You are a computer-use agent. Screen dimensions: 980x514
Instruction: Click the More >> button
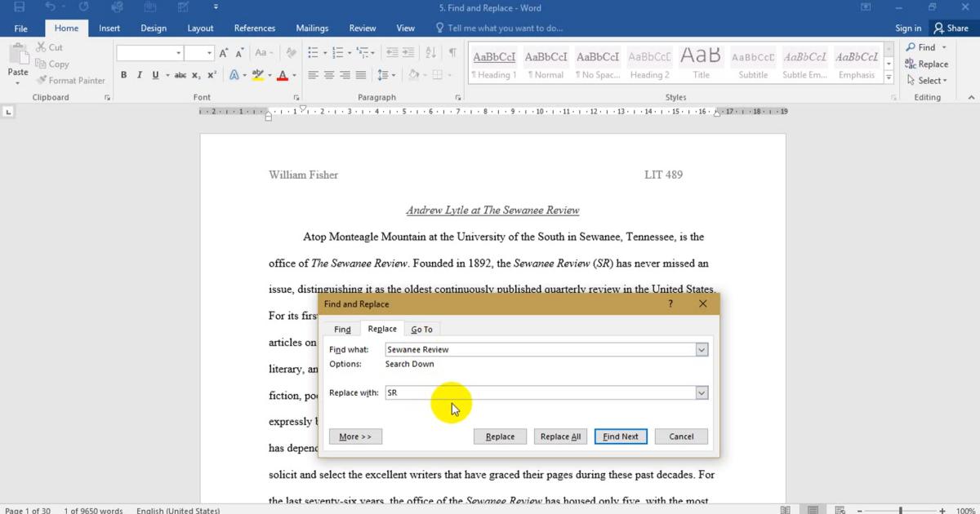[x=355, y=436]
